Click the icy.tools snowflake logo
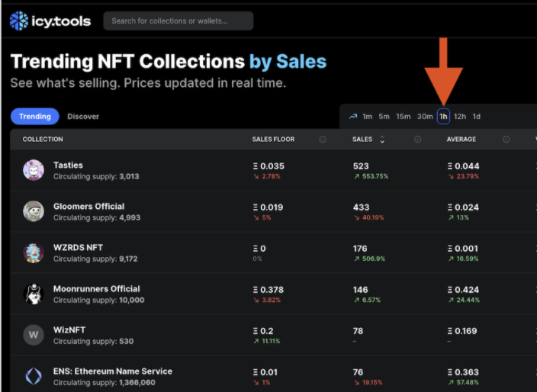The image size is (537, 392). coord(19,21)
